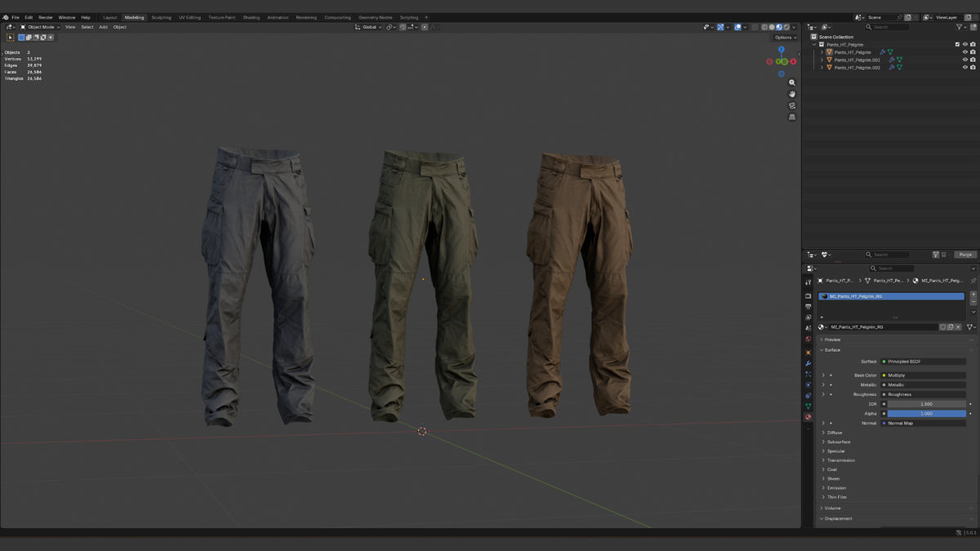
Task: Add a material slot with plus button
Action: (973, 295)
